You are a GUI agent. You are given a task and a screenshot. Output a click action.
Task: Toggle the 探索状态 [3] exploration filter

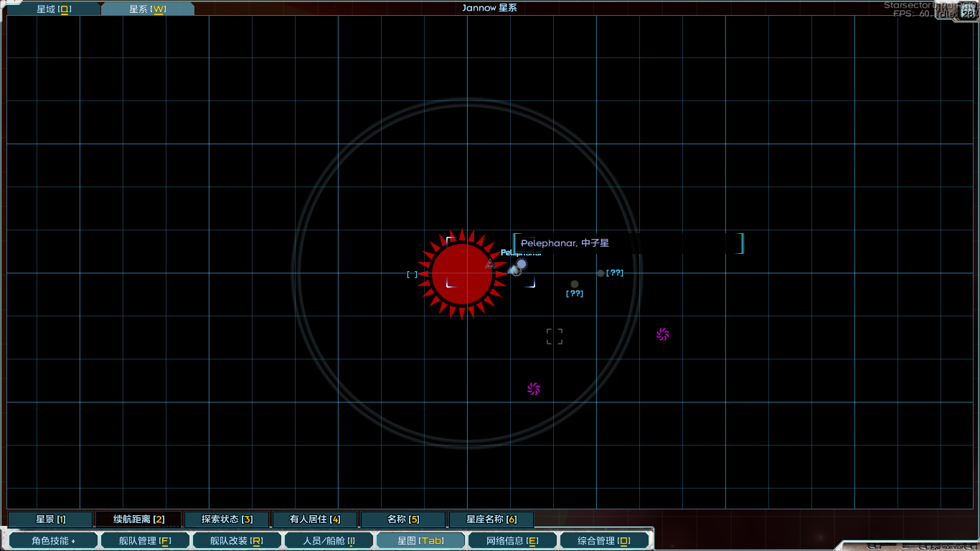tap(227, 519)
